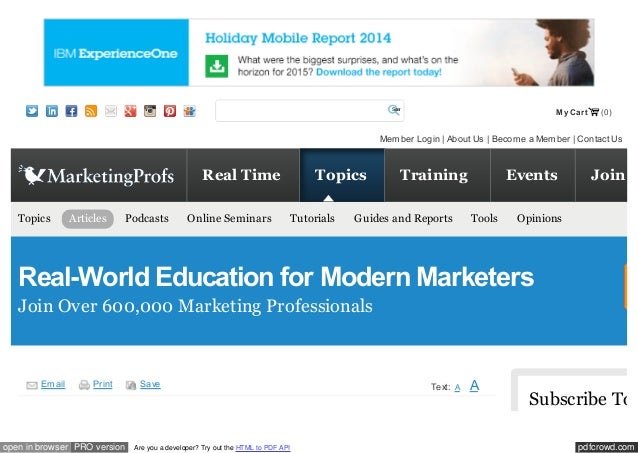
Task: Click the printer icon beside Print
Action: (84, 385)
